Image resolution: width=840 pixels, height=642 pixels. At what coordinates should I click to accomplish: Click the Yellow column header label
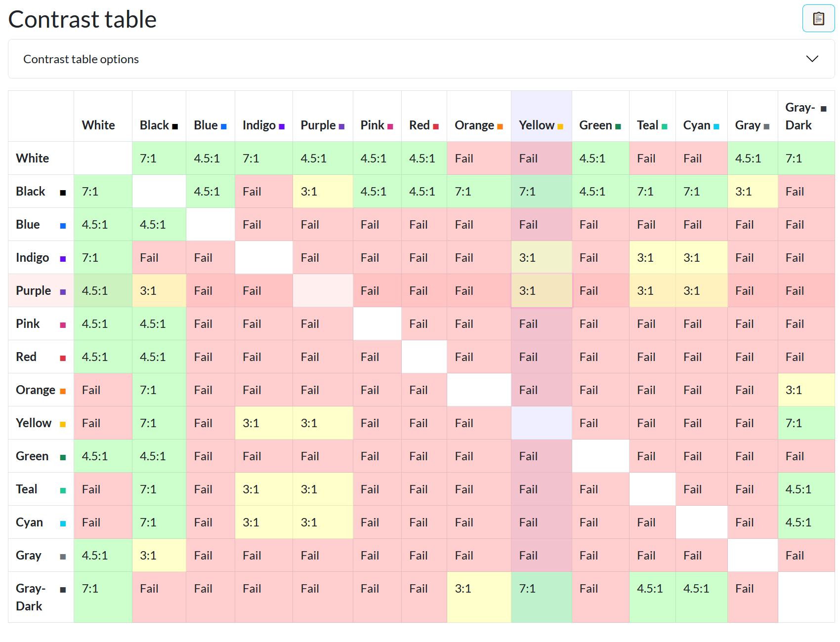[536, 125]
